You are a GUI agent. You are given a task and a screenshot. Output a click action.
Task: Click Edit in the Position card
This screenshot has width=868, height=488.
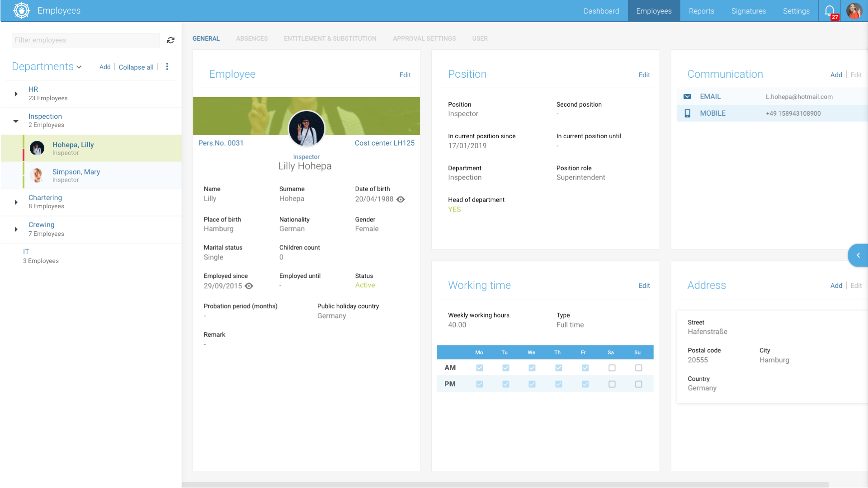click(644, 75)
